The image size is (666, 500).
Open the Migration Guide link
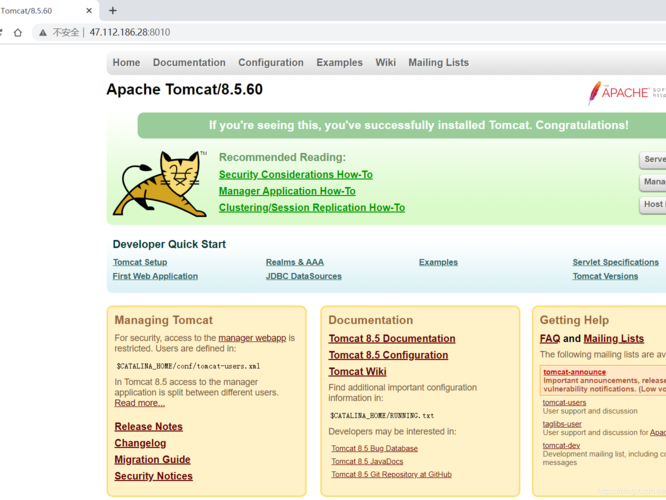pos(152,460)
